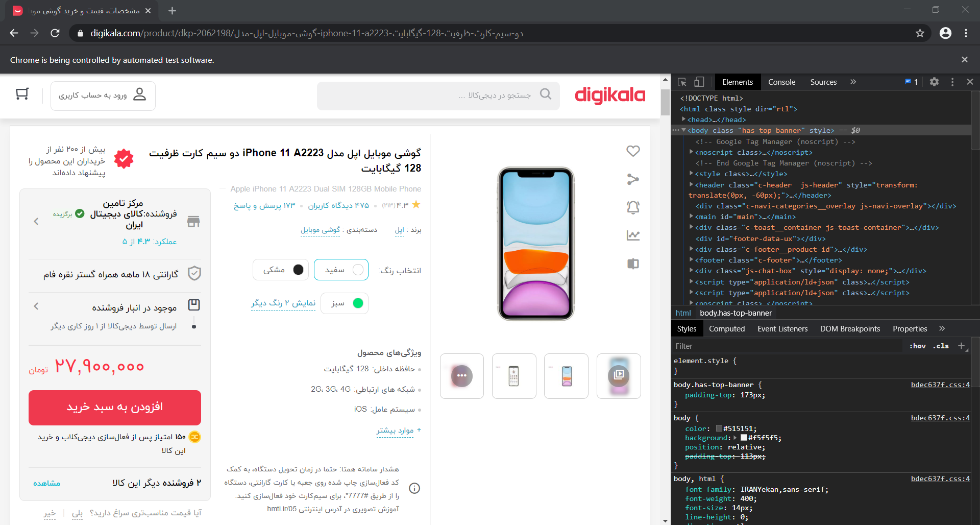Open Chrome three-dot menu
The height and width of the screenshot is (525, 980).
point(966,33)
